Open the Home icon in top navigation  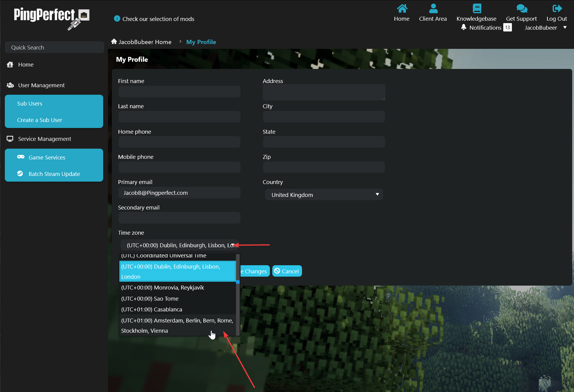[x=402, y=9]
